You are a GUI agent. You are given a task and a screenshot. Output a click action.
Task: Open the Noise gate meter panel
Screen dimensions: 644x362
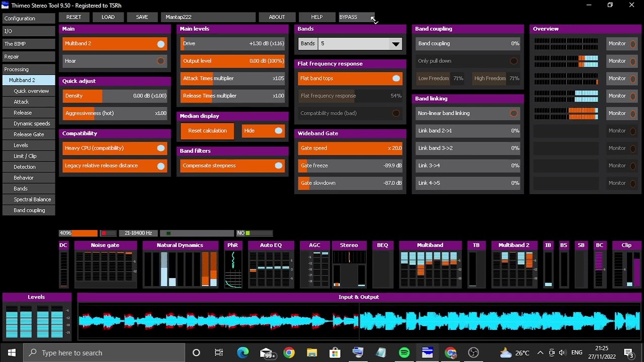(105, 264)
